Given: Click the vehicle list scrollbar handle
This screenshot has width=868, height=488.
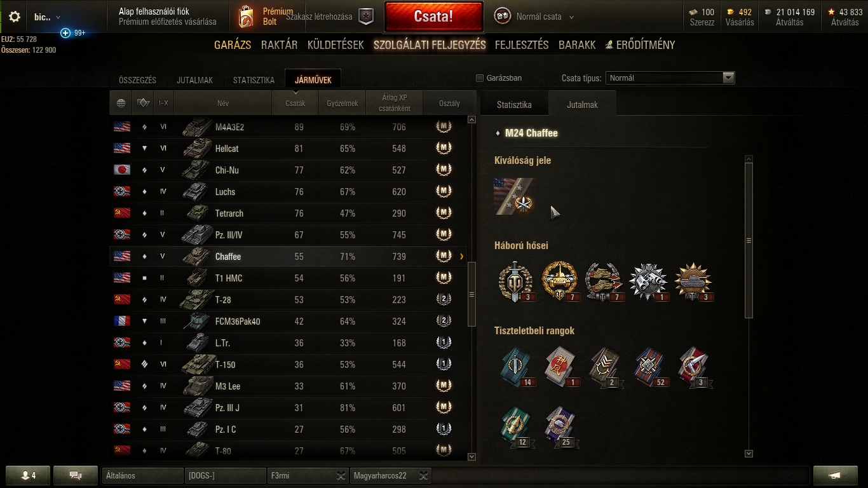Looking at the screenshot, I should click(471, 294).
